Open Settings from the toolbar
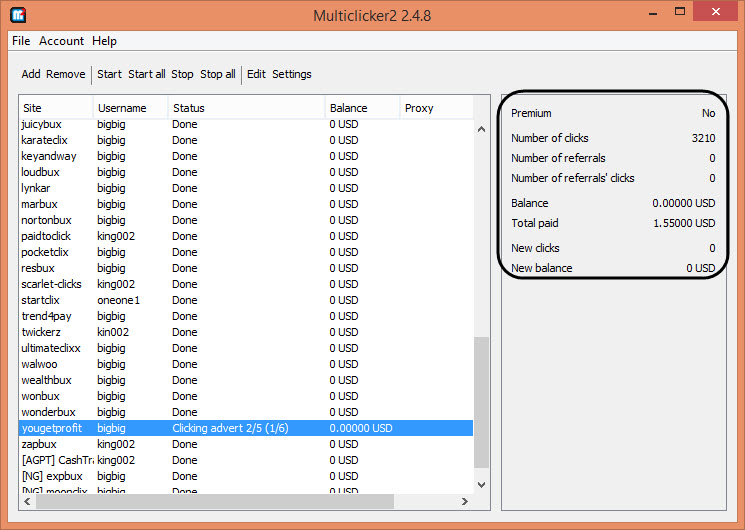The image size is (745, 530). 292,74
